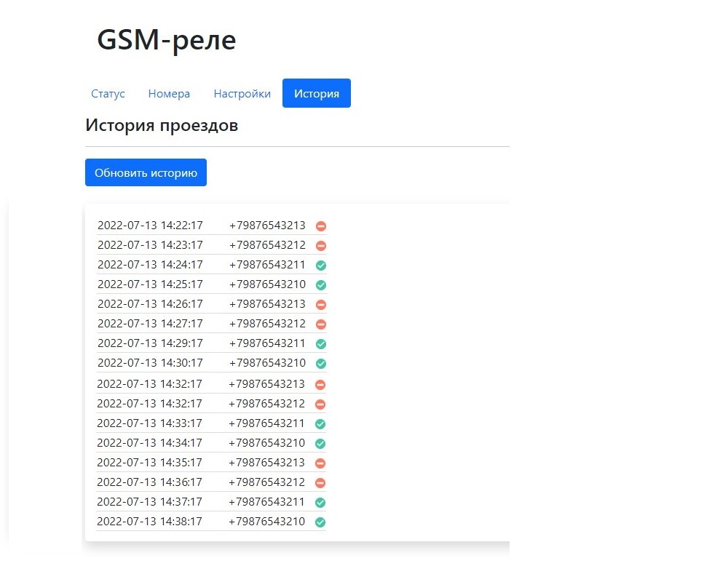Click the timestamp 2022-07-13 14:37:17
The width and height of the screenshot is (728, 582).
pos(149,501)
